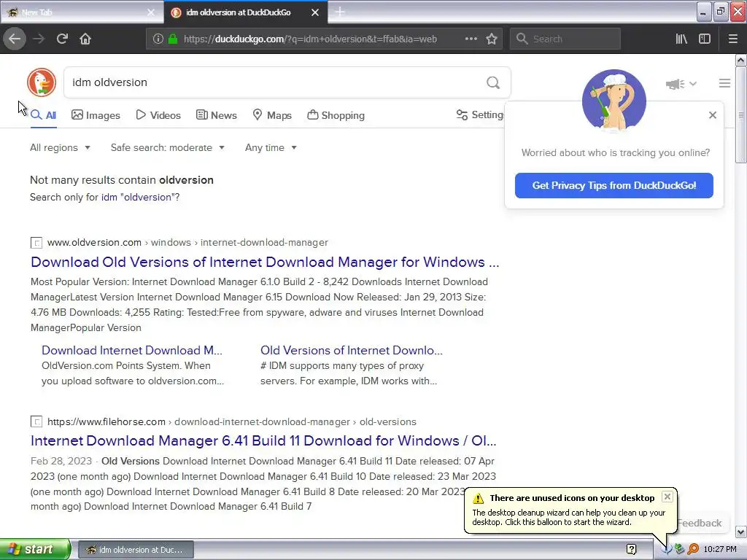Image resolution: width=747 pixels, height=560 pixels.
Task: Close the unused desktop icons balloon
Action: click(x=667, y=497)
